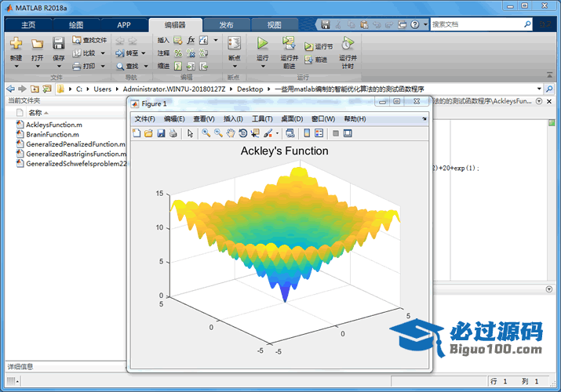The image size is (561, 392).
Task: Open File (文件) menu in Figure 1
Action: coord(144,119)
